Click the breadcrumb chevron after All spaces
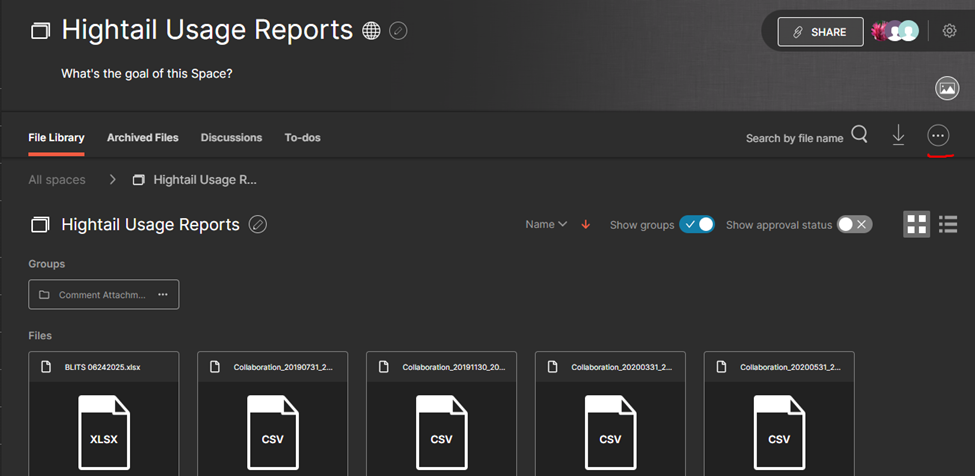The image size is (975, 476). [113, 180]
